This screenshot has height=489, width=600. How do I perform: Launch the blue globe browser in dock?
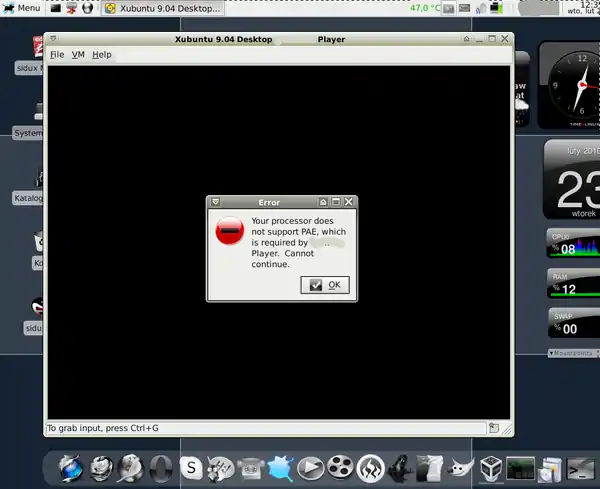(x=71, y=467)
